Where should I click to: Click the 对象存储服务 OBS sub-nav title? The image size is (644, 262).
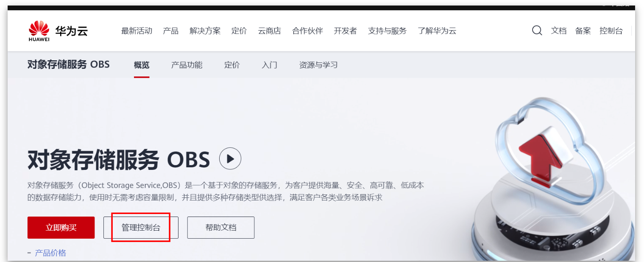tap(69, 65)
